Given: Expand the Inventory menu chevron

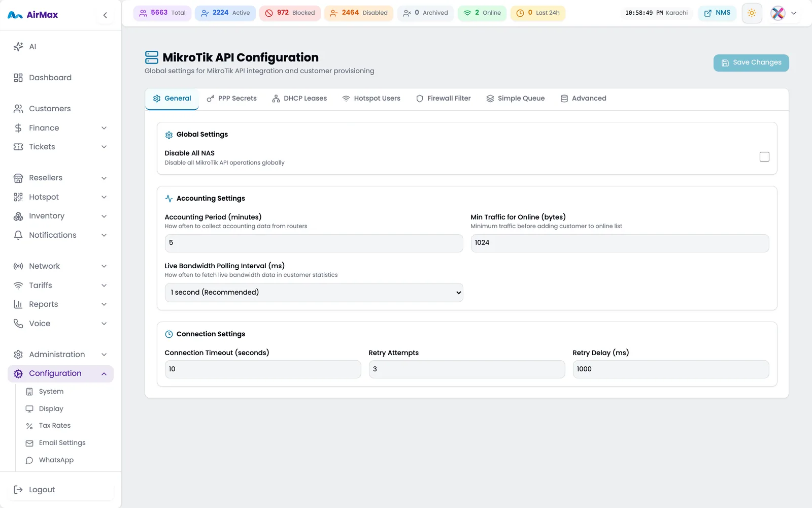Looking at the screenshot, I should click(x=104, y=216).
